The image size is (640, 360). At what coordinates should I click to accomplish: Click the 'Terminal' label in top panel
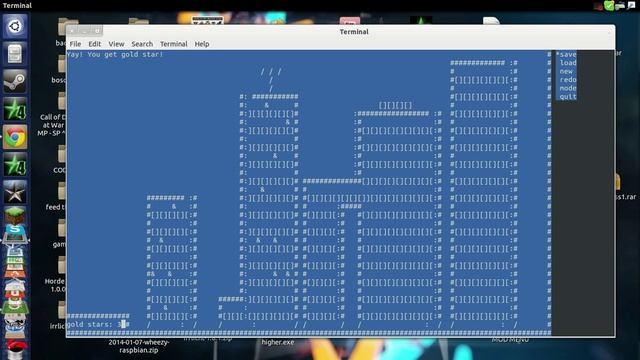(x=17, y=5)
